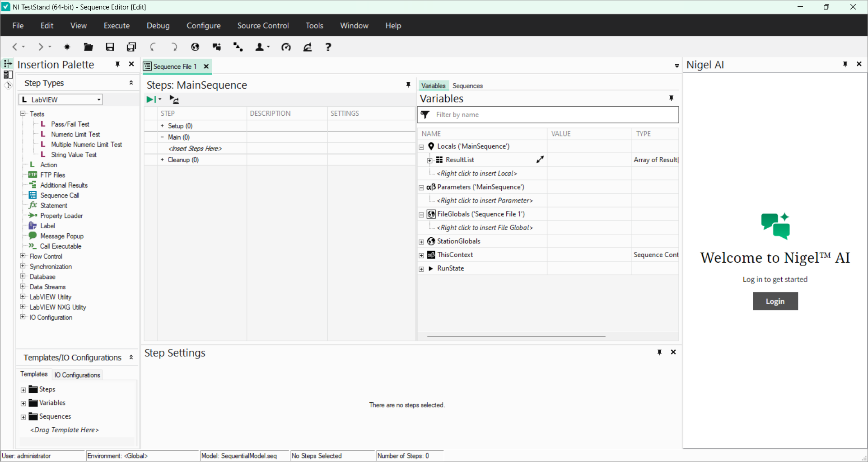Select the ThisContext variable row

click(x=548, y=255)
